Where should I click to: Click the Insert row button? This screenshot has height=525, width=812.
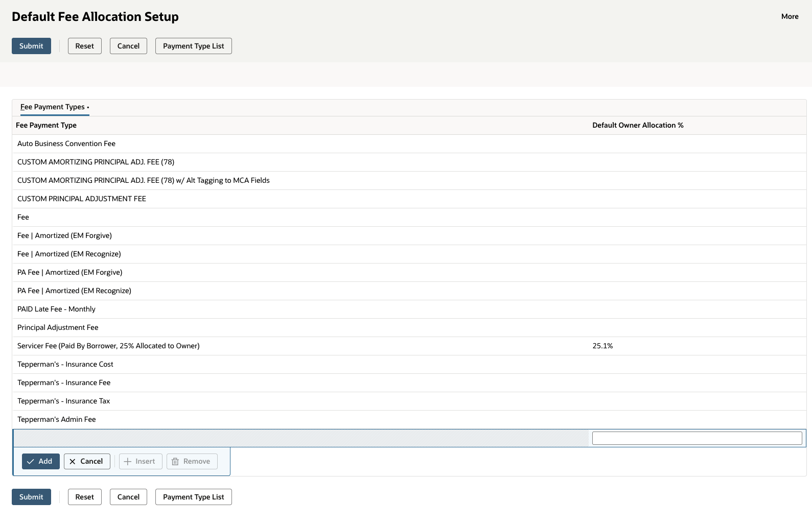click(x=141, y=461)
